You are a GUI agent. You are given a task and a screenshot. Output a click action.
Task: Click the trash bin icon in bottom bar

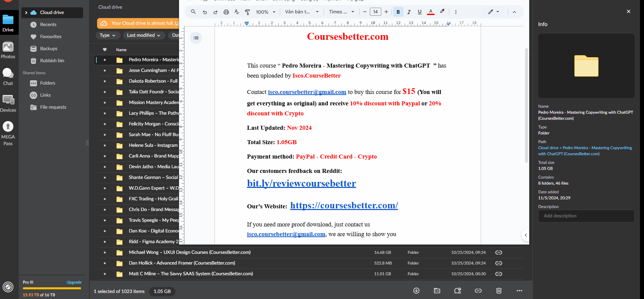point(499,291)
